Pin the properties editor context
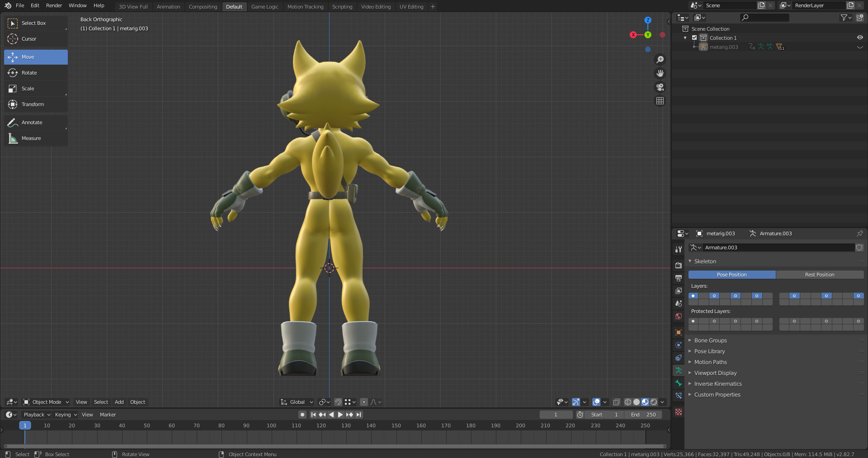 pos(859,234)
